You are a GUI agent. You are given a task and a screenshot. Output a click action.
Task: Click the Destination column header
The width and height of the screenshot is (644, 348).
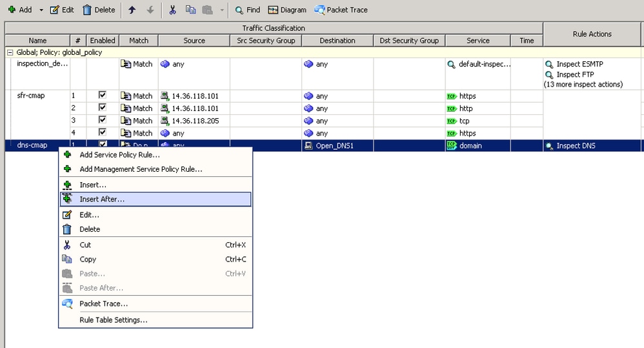click(337, 41)
